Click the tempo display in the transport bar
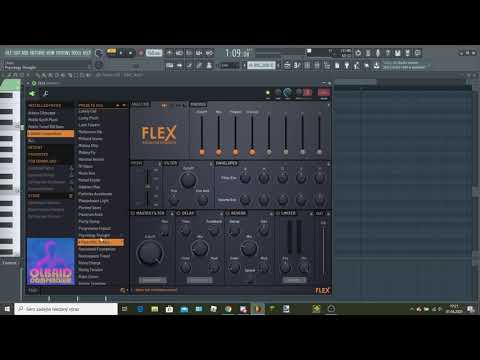480x360 pixels. [154, 53]
